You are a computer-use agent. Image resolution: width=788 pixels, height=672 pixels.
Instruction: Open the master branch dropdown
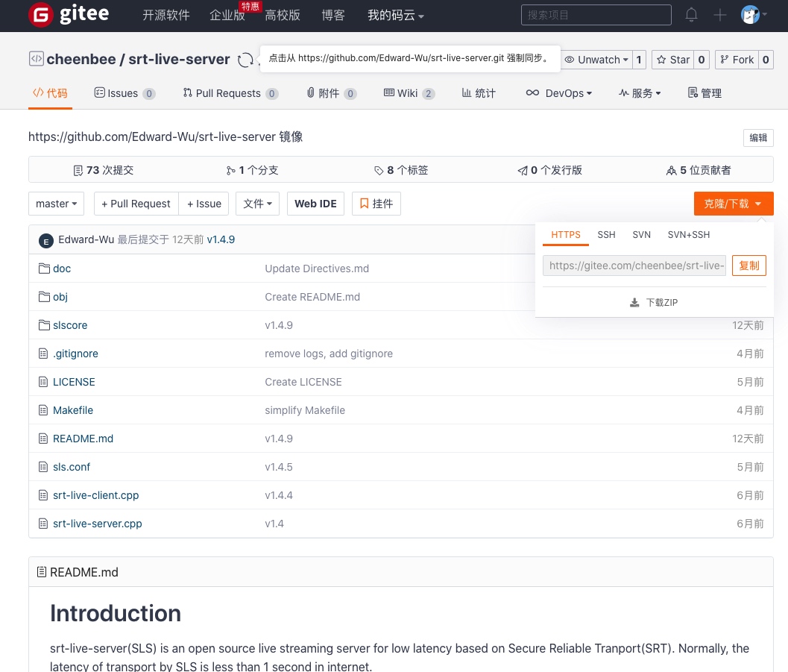[57, 204]
